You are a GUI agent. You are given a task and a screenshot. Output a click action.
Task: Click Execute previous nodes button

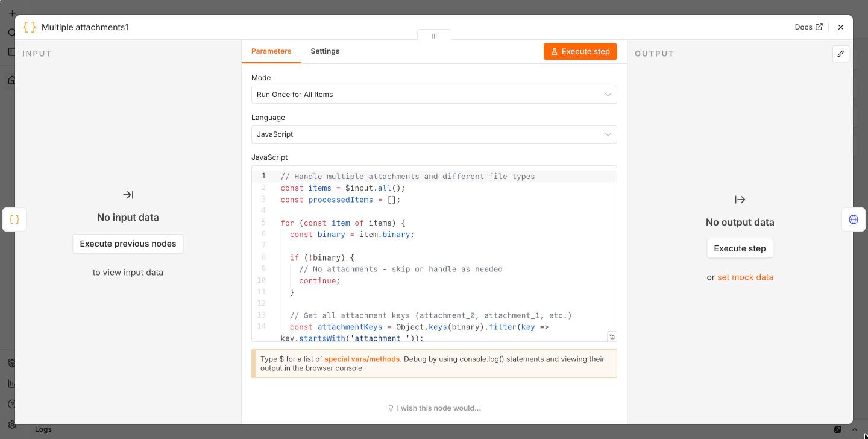(x=128, y=244)
